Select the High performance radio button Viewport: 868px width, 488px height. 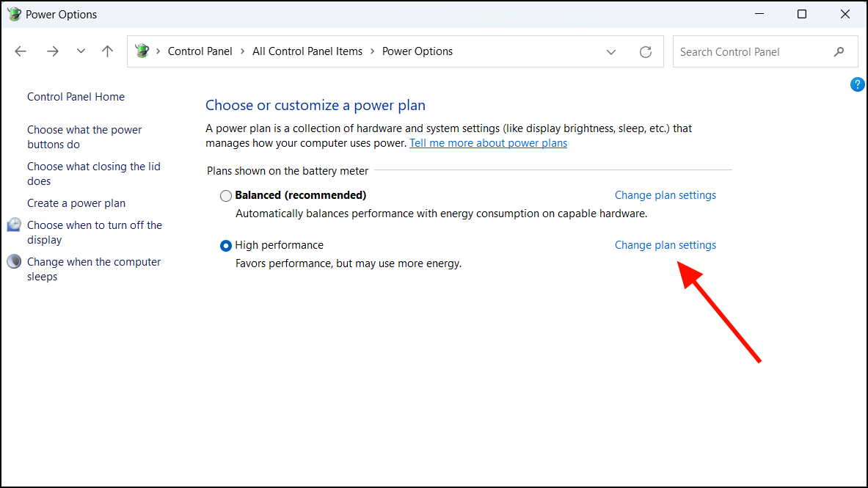coord(226,245)
